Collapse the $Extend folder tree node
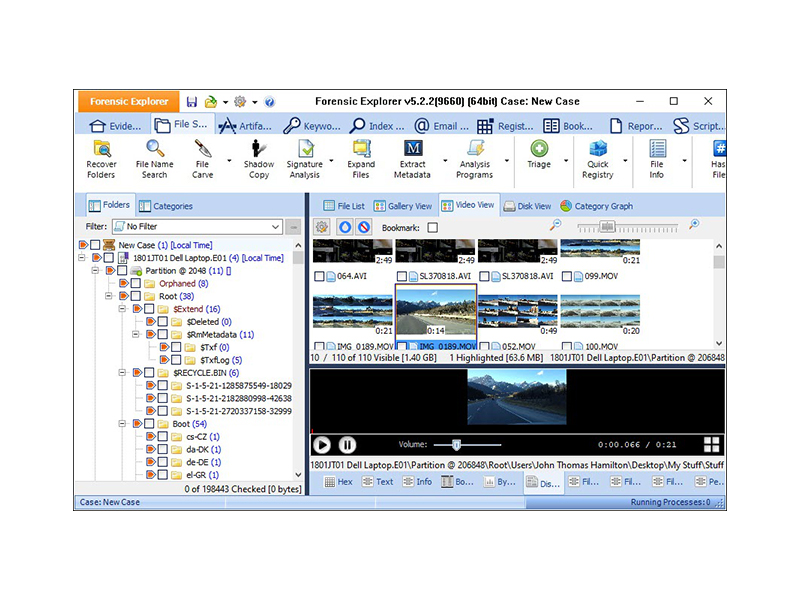The image size is (800, 600). point(123,310)
